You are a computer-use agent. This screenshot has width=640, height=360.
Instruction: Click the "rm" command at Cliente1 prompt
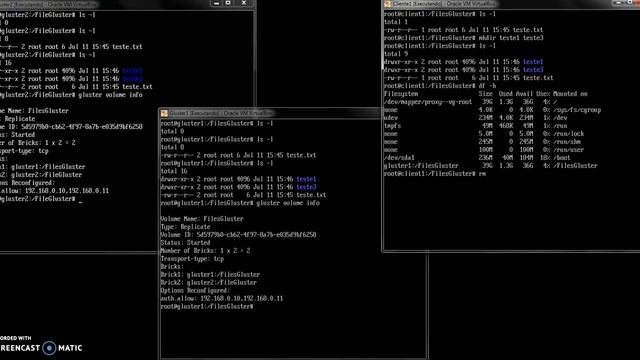click(482, 174)
